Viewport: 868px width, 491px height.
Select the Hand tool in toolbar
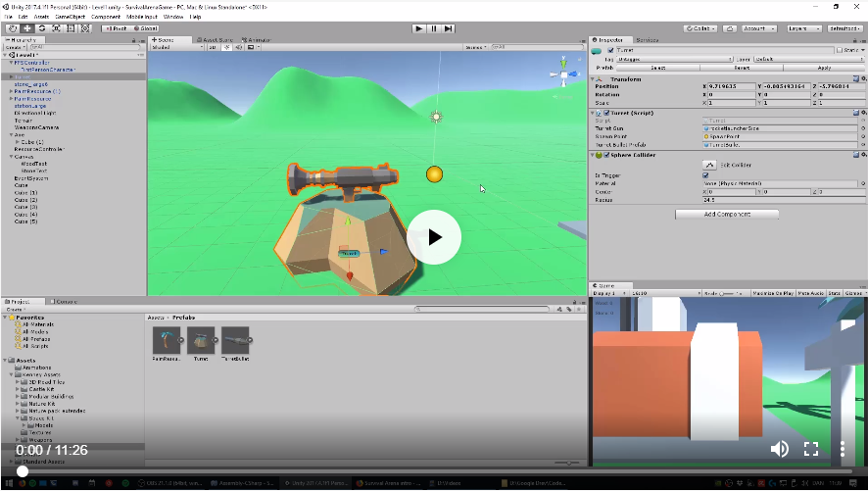[x=13, y=28]
